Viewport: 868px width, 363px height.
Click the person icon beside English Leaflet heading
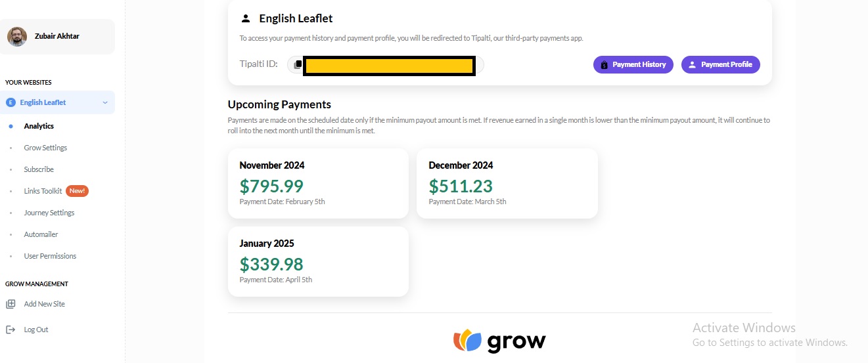point(246,18)
